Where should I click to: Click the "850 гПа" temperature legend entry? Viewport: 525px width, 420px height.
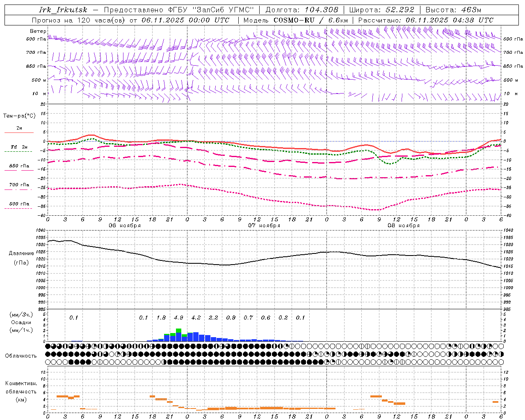[x=19, y=166]
